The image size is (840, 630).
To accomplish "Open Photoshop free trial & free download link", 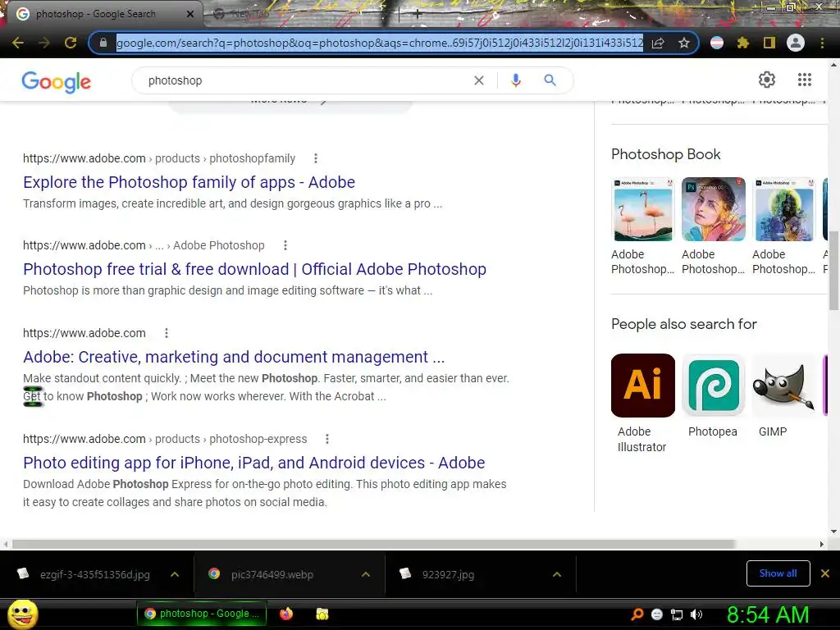I will tap(254, 269).
